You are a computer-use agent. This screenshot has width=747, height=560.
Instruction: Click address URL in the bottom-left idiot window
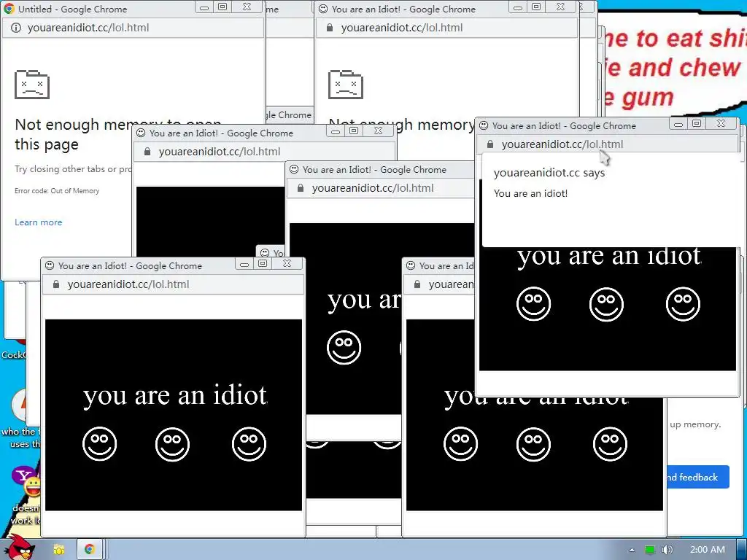tap(128, 284)
